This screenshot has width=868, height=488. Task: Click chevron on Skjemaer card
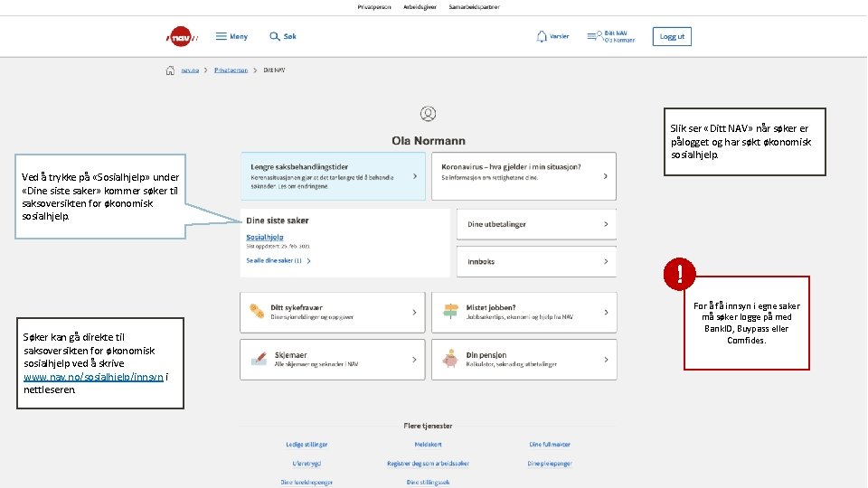pos(414,360)
